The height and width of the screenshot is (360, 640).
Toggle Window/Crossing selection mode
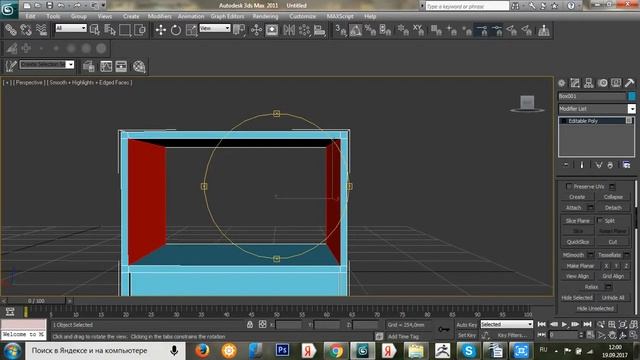click(x=140, y=30)
